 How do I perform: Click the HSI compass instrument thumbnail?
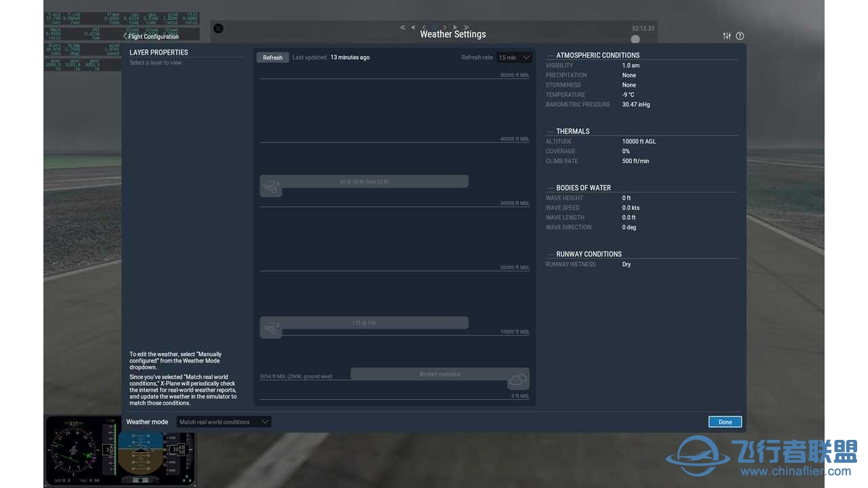click(73, 451)
